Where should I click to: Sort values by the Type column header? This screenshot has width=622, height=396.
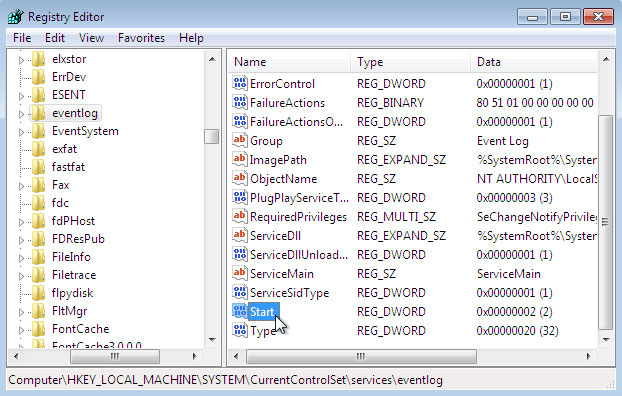411,62
